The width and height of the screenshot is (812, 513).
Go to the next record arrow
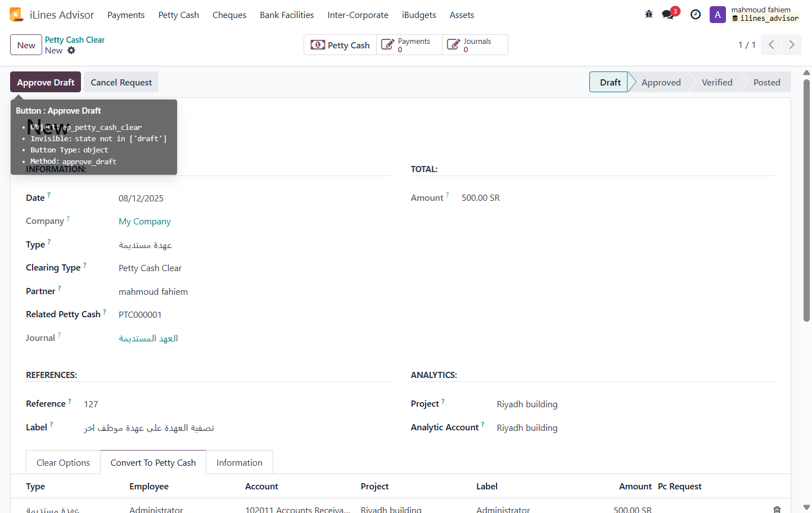(792, 45)
